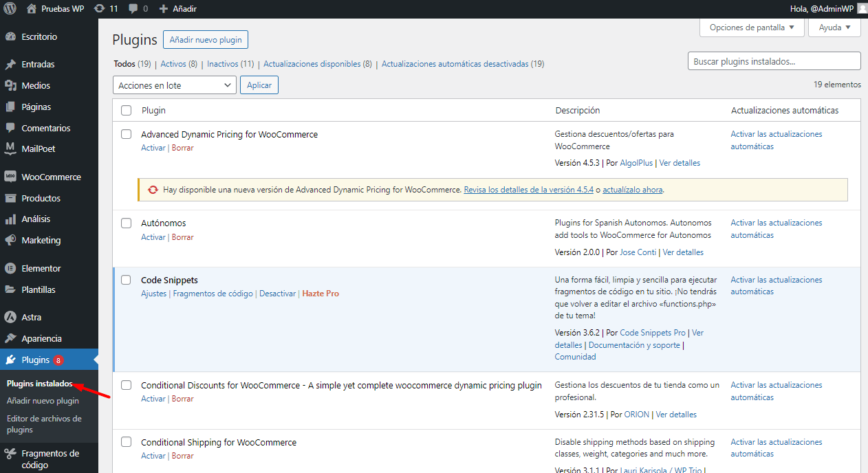Image resolution: width=868 pixels, height=473 pixels.
Task: Open the Acciones en lote dropdown
Action: point(175,85)
